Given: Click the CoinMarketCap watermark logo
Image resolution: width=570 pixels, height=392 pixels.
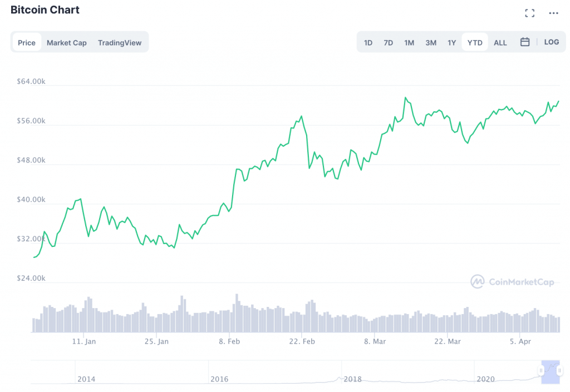Looking at the screenshot, I should (512, 282).
